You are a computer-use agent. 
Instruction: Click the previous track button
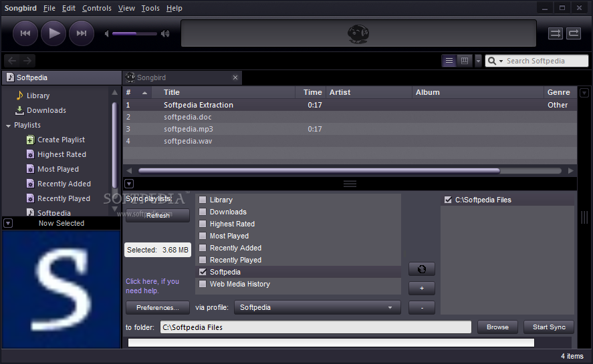[25, 33]
